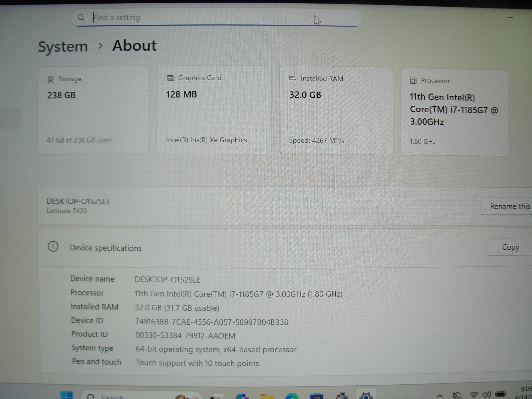Click the Device specifications info icon

(x=53, y=247)
